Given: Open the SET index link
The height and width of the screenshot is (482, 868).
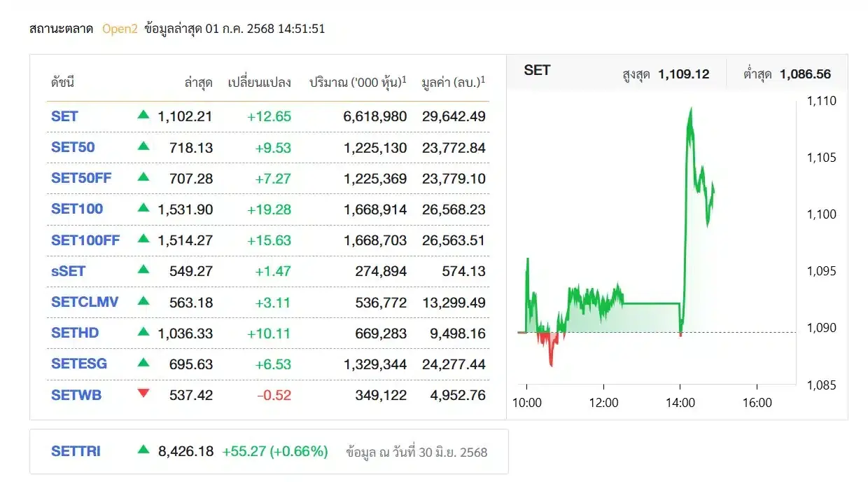Looking at the screenshot, I should (64, 116).
